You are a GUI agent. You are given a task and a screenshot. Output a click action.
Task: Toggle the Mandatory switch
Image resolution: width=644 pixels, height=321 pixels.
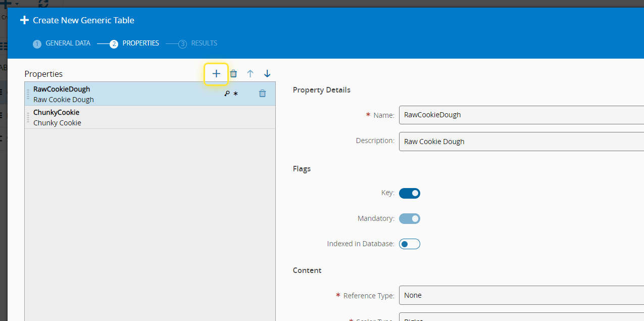point(410,218)
